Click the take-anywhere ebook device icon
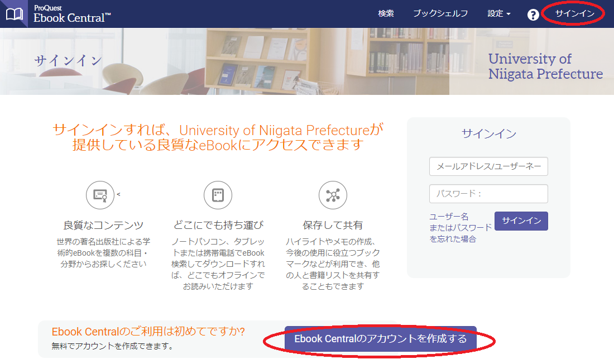 (218, 195)
